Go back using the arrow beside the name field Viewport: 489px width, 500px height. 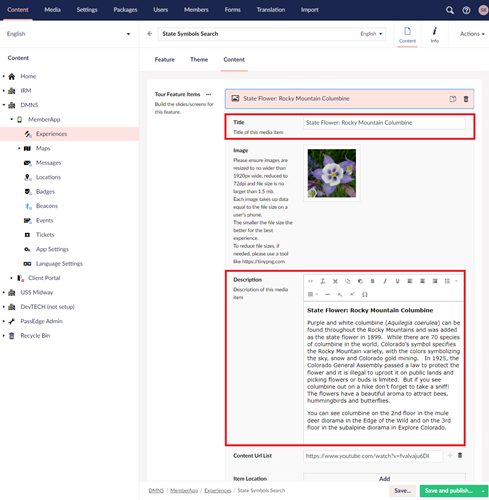[150, 34]
